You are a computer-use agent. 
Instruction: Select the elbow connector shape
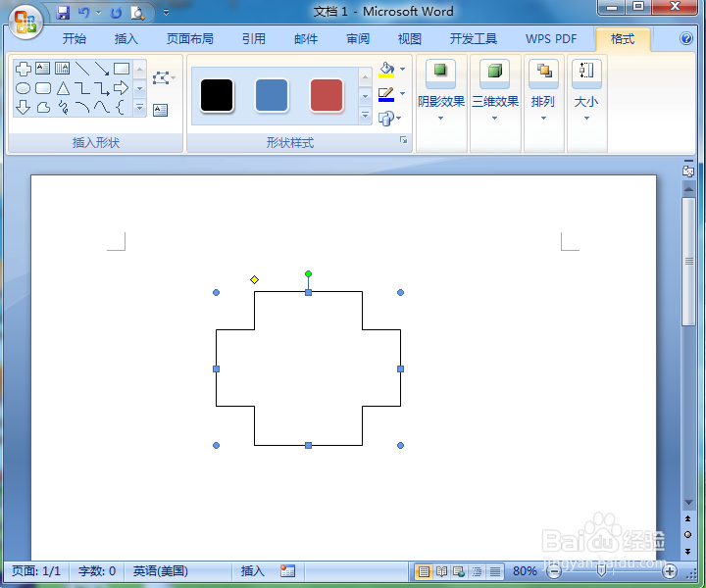tap(82, 88)
